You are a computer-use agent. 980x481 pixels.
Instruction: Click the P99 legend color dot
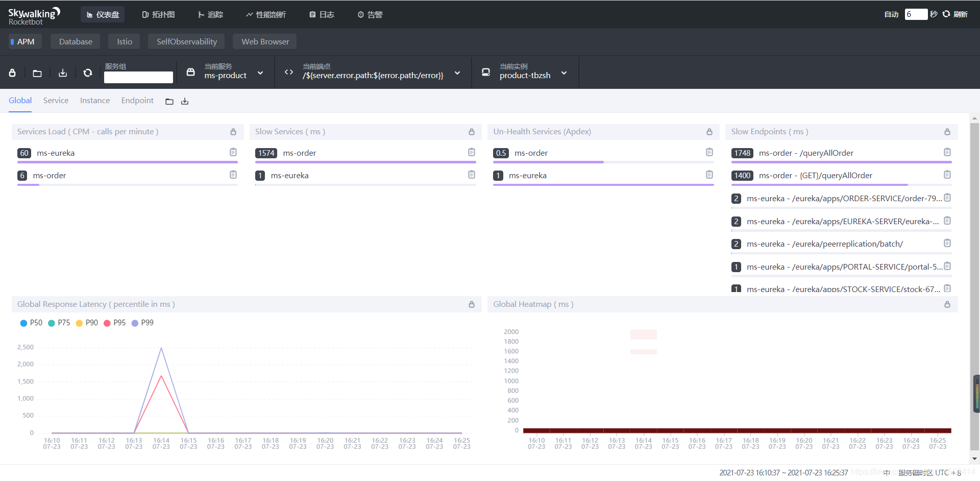coord(135,323)
